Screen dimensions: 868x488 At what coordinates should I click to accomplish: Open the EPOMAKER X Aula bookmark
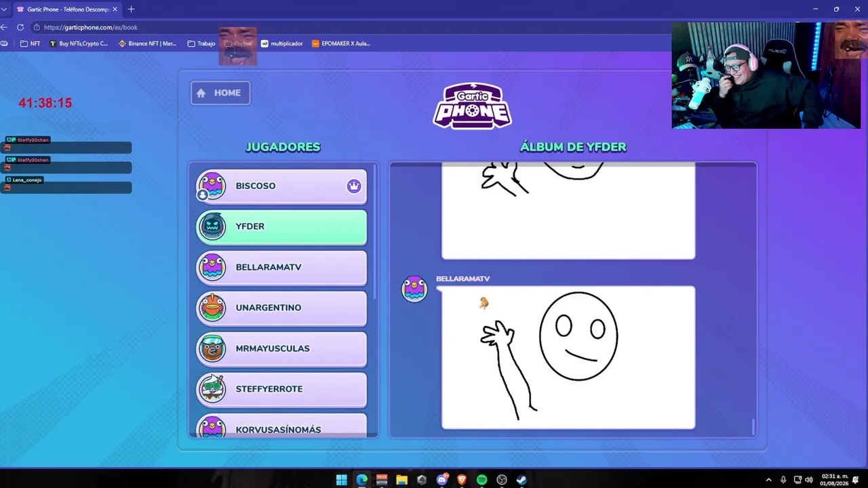tap(341, 43)
